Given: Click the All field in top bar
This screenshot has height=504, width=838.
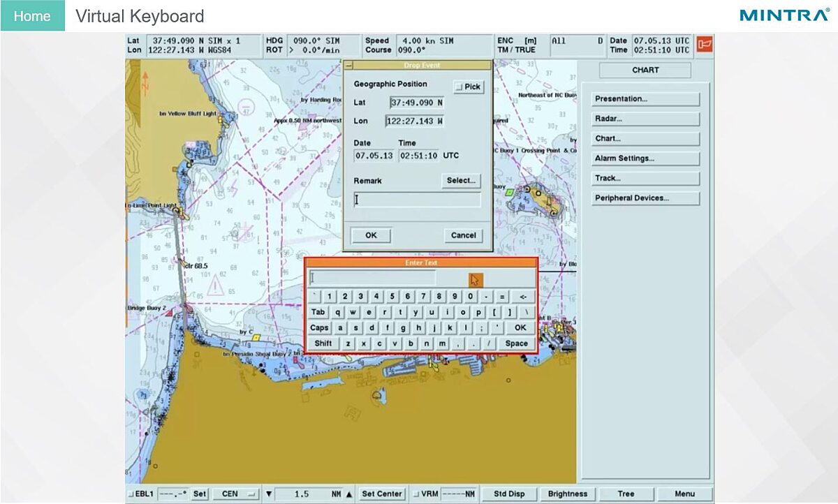Looking at the screenshot, I should (577, 40).
